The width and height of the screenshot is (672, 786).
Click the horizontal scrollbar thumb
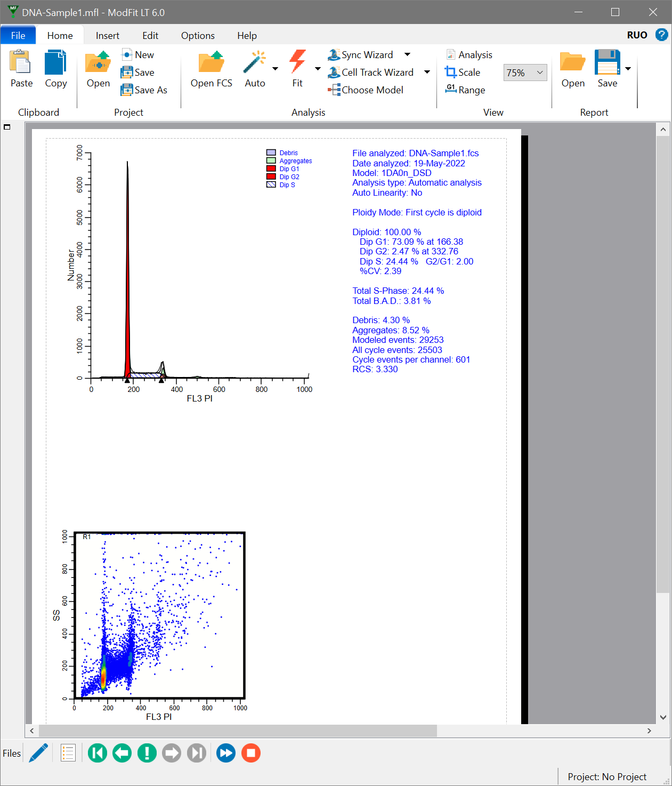click(238, 731)
